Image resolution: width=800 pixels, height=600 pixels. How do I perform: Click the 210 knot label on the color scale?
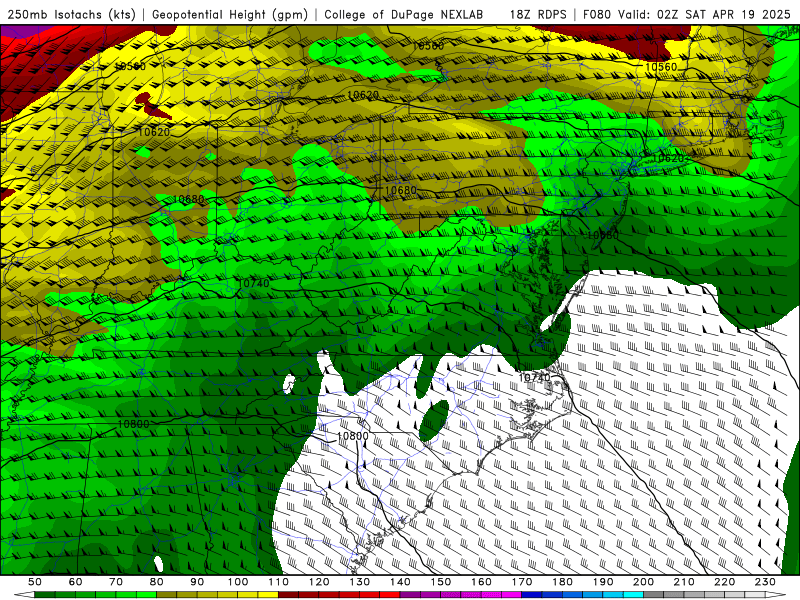(x=684, y=582)
